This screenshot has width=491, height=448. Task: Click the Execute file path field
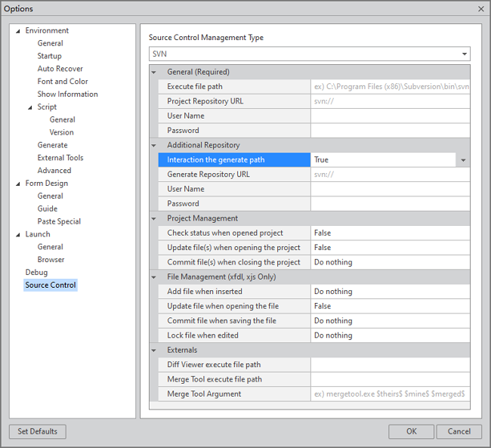coord(390,87)
